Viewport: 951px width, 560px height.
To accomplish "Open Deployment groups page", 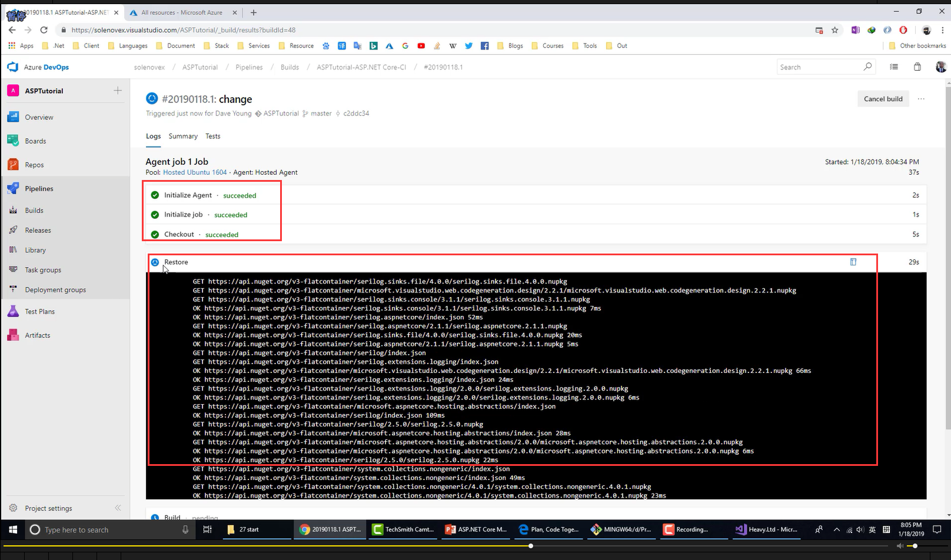I will click(x=55, y=290).
